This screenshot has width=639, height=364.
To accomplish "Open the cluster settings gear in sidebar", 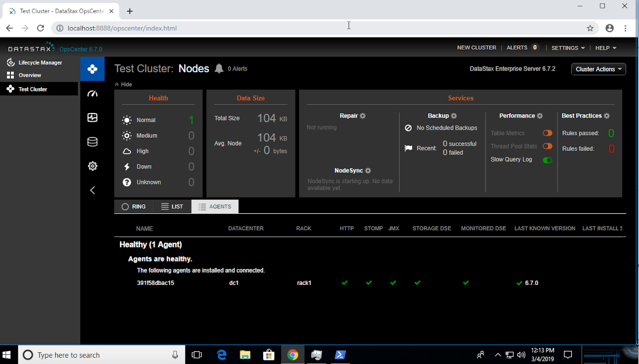I will click(92, 166).
